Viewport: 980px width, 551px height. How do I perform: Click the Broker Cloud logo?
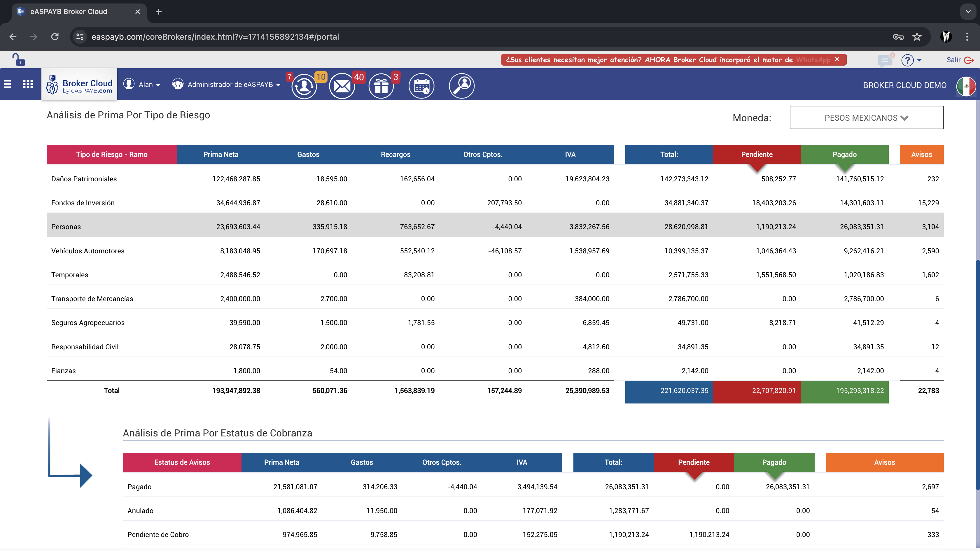tap(79, 85)
